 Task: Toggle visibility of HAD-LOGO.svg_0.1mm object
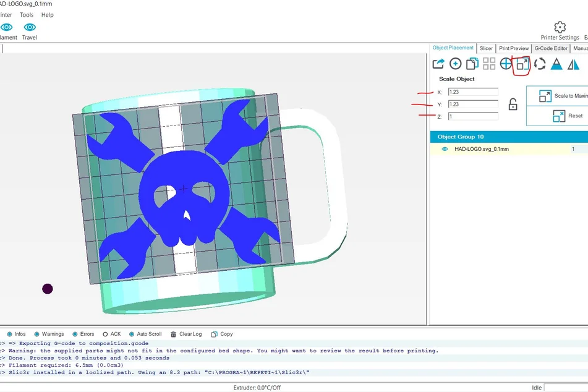(445, 149)
